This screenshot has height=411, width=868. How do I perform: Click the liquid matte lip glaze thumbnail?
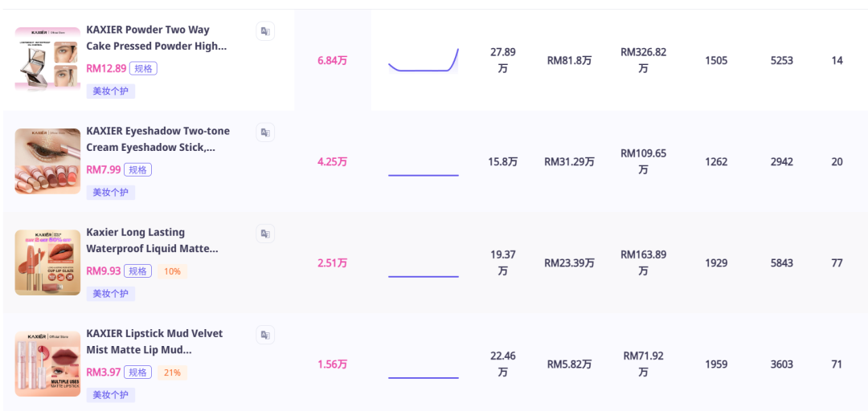point(47,262)
